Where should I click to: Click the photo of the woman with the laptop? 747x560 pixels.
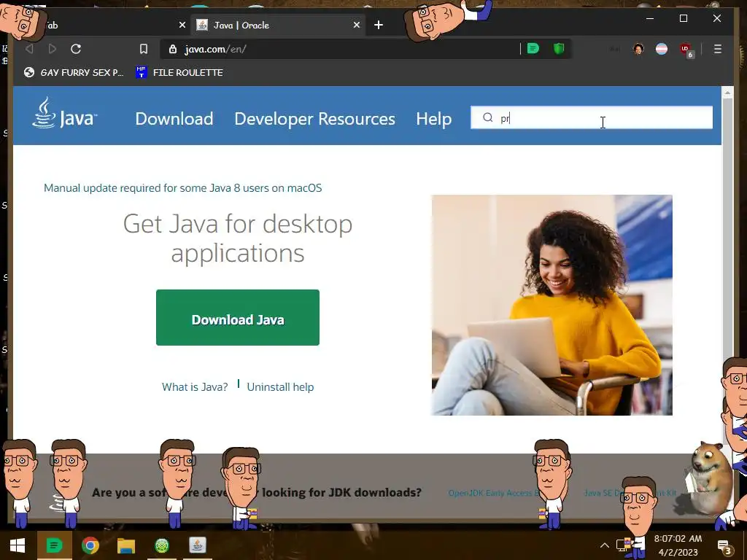(x=551, y=305)
